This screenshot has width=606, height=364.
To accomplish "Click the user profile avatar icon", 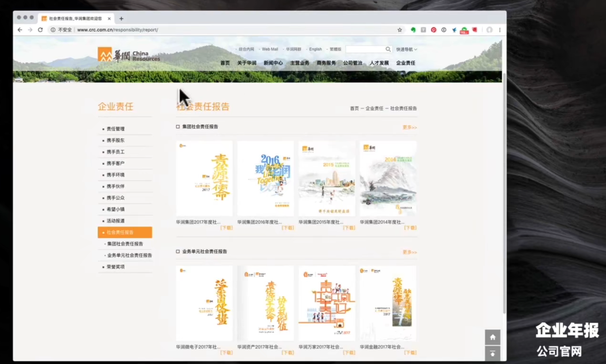I will pos(490,30).
